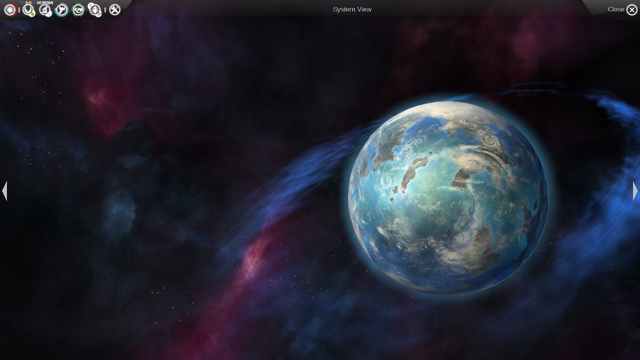This screenshot has height=360, width=640.
Task: Go to previous planet with left arrow
Action: (x=4, y=191)
